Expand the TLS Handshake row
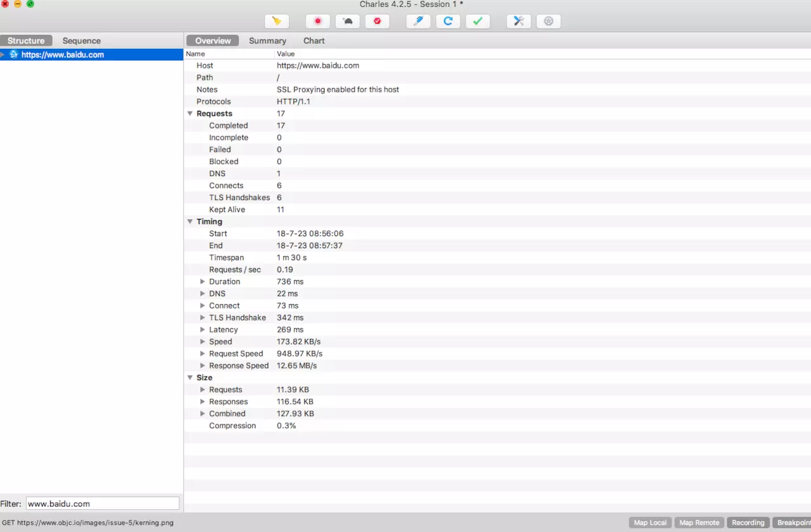The width and height of the screenshot is (811, 532). pos(203,318)
